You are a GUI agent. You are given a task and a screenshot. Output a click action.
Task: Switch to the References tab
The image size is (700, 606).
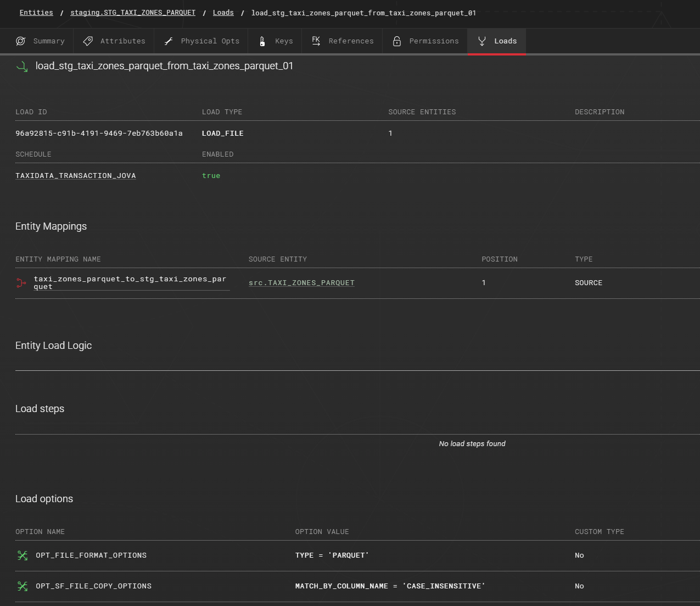pyautogui.click(x=351, y=41)
